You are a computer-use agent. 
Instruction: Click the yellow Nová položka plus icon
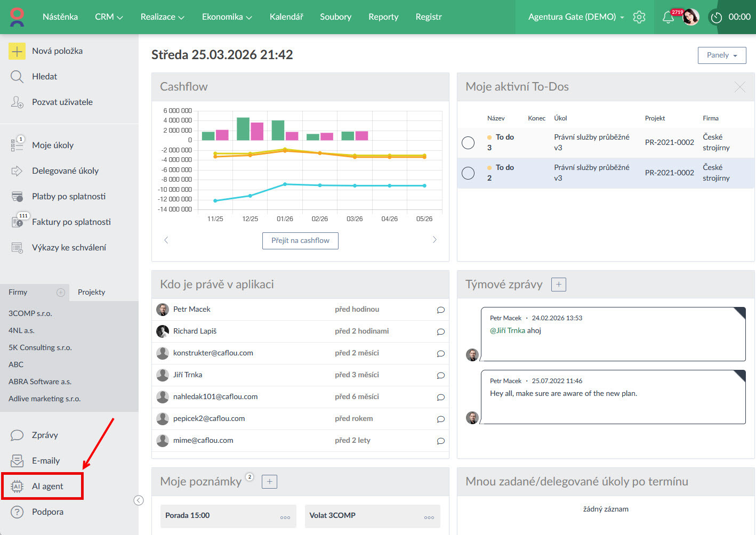click(x=17, y=51)
